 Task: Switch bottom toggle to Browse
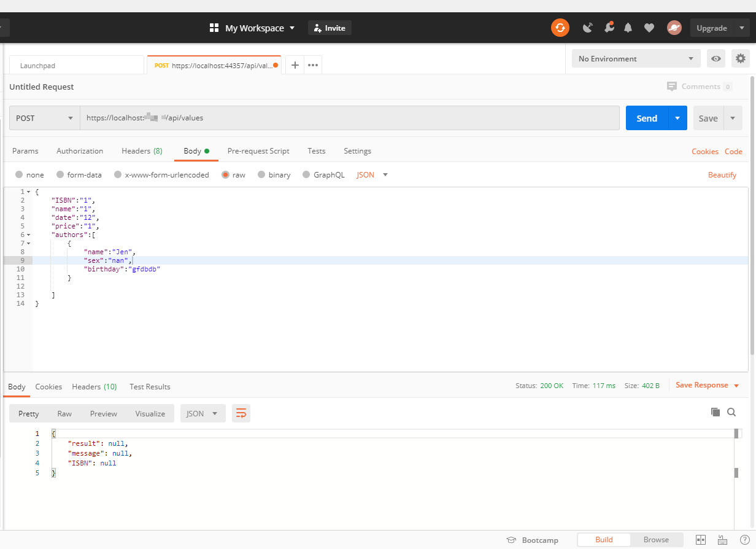tap(656, 540)
